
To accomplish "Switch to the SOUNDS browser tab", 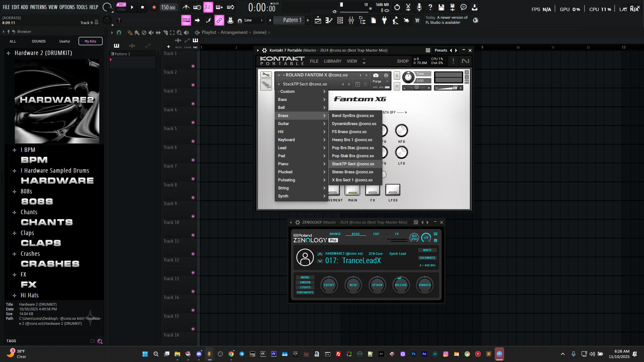I will point(39,41).
